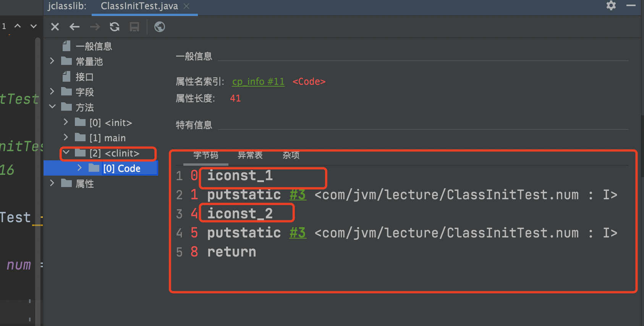Click the save disk icon
This screenshot has height=326, width=644.
point(134,27)
